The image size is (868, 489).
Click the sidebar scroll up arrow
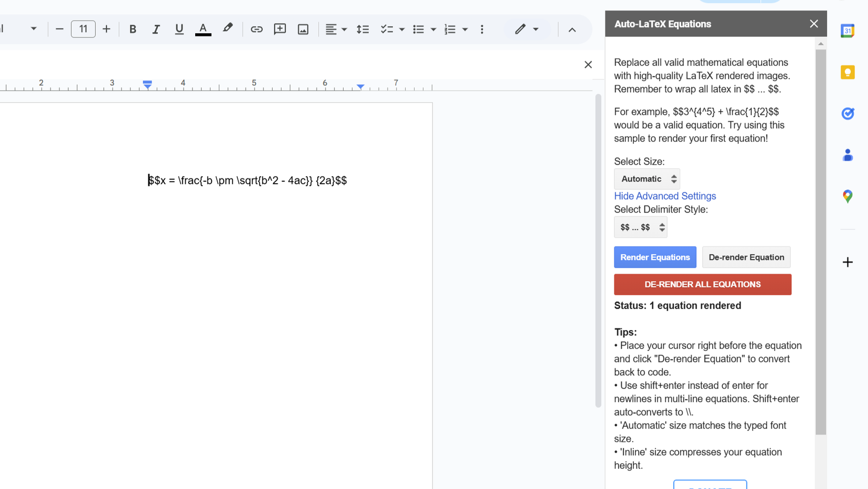[821, 44]
